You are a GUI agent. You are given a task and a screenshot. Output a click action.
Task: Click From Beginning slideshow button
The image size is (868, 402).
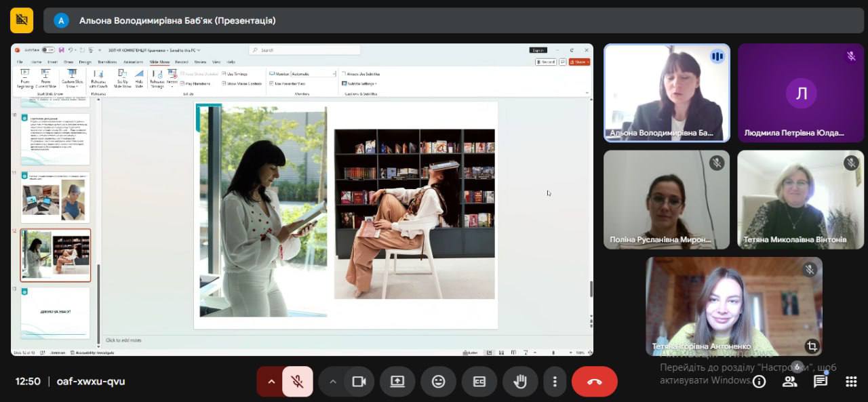coord(25,78)
